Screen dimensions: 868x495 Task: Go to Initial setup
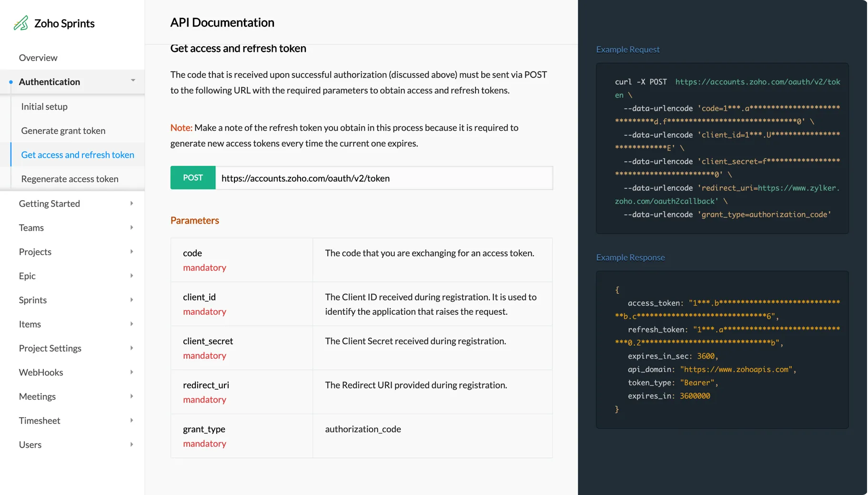pyautogui.click(x=44, y=106)
